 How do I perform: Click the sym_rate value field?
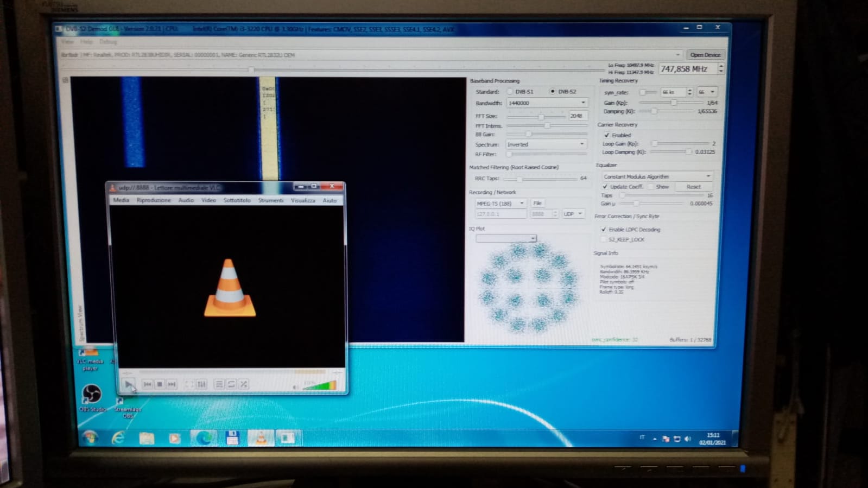(x=673, y=92)
